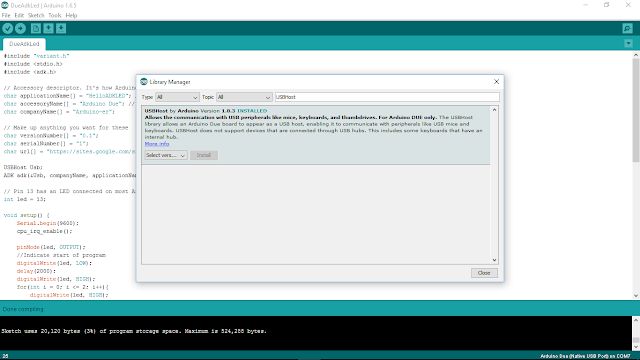Click the '//Indicate start of program' comment
Screen dimensions: 640x360
pyautogui.click(x=61, y=255)
